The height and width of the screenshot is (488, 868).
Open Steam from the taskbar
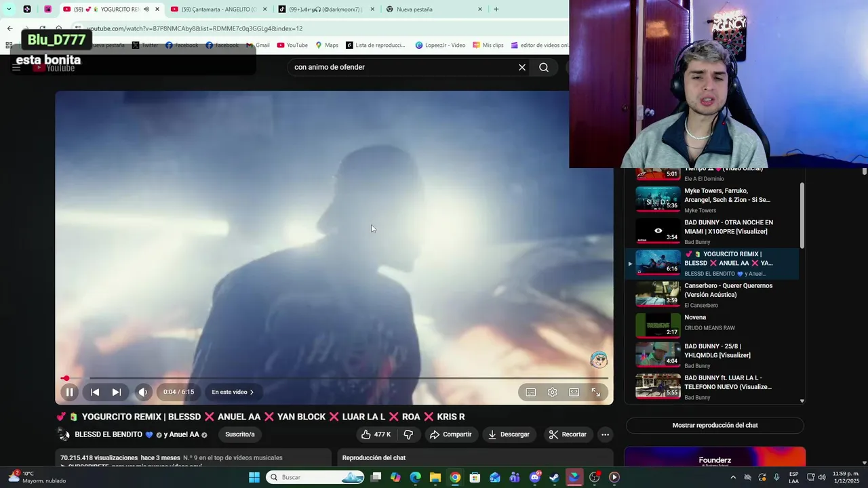point(554,477)
